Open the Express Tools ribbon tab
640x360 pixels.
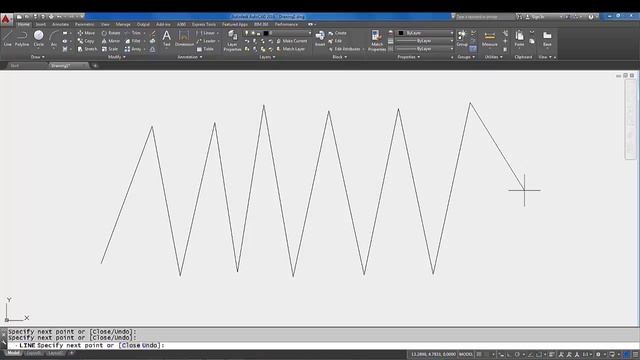click(204, 24)
